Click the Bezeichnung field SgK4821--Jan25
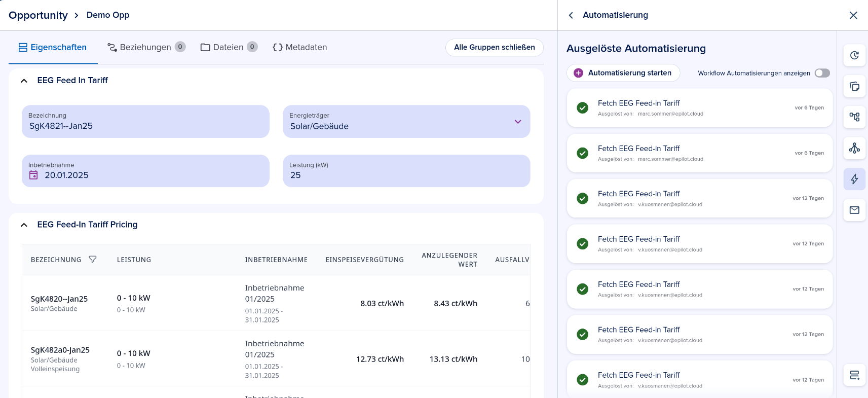 (x=145, y=121)
